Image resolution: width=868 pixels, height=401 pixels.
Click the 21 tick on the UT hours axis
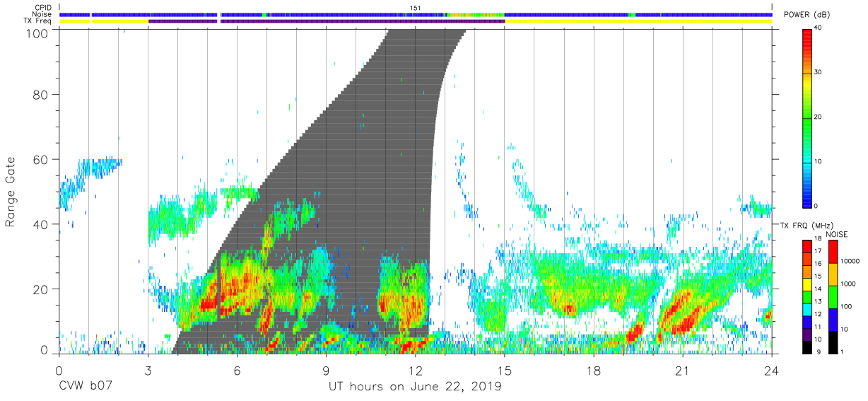(683, 371)
